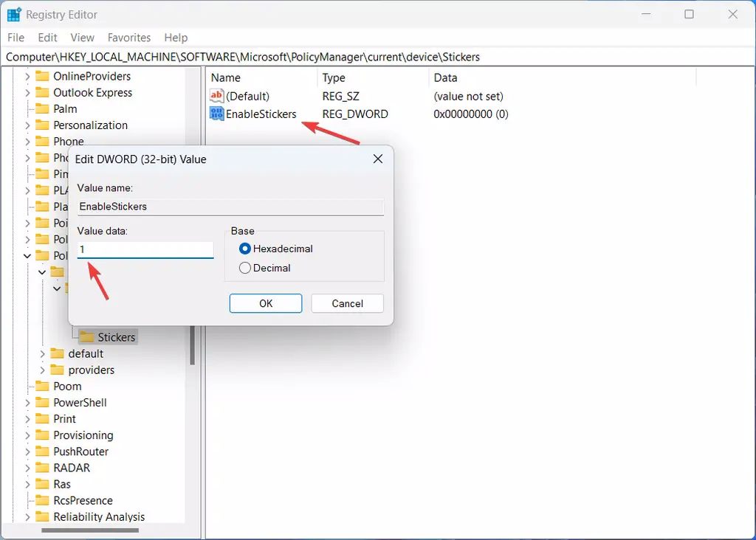Screen dimensions: 756x540
Task: Click the RADAR folder icon
Action: point(43,468)
